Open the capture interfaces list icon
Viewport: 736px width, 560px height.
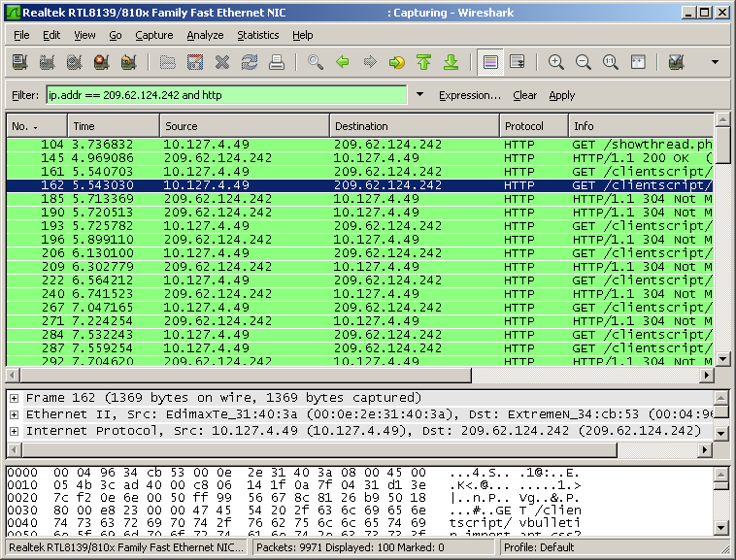coord(19,62)
